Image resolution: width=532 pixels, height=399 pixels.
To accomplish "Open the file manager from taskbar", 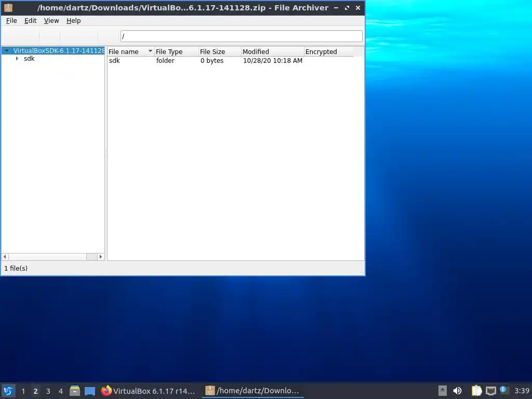I will (75, 391).
